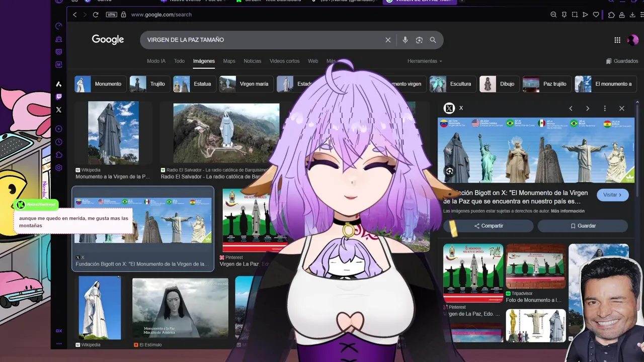Clear the search box with the X

pyautogui.click(x=388, y=40)
